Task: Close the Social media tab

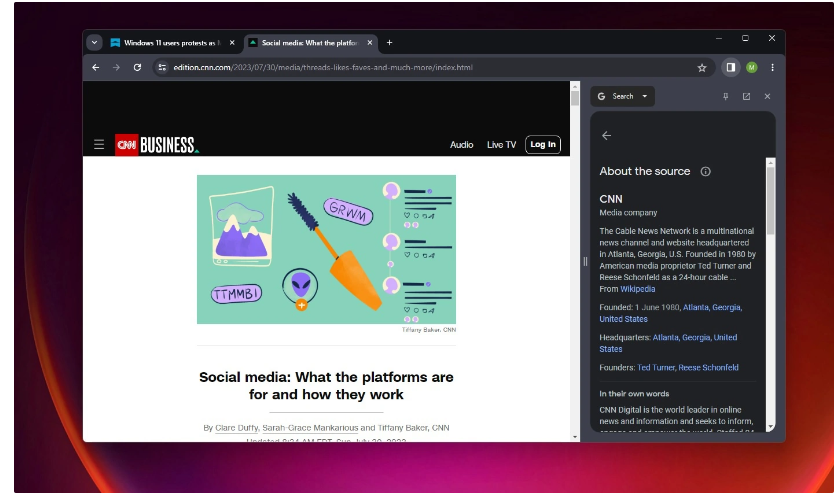Action: coord(370,43)
